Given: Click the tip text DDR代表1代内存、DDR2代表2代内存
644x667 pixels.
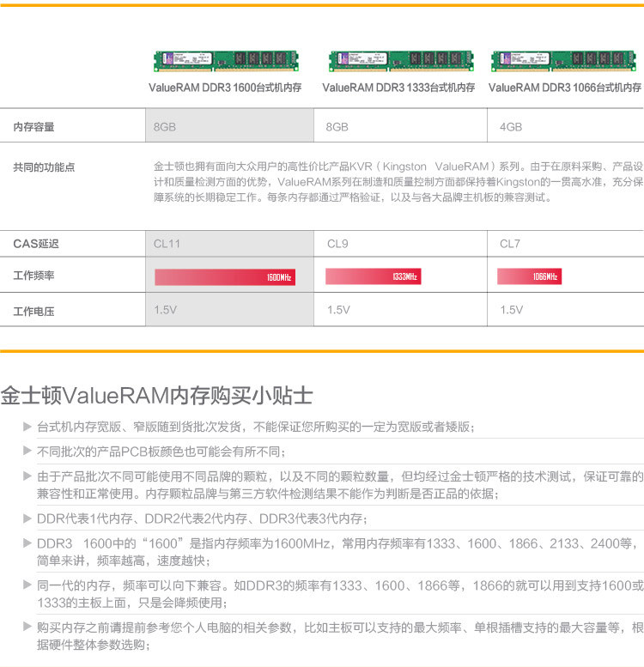Looking at the screenshot, I should 202,518.
